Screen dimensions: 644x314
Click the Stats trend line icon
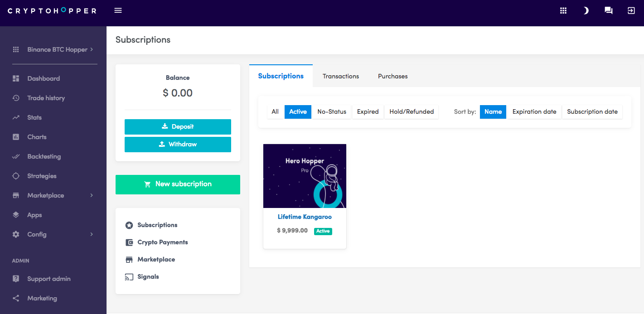16,117
